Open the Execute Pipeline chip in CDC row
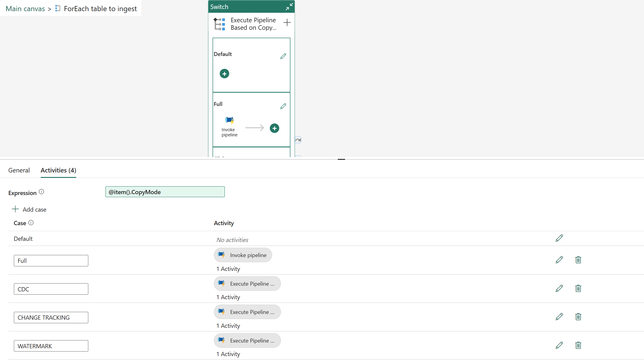This screenshot has height=363, width=644. click(247, 283)
